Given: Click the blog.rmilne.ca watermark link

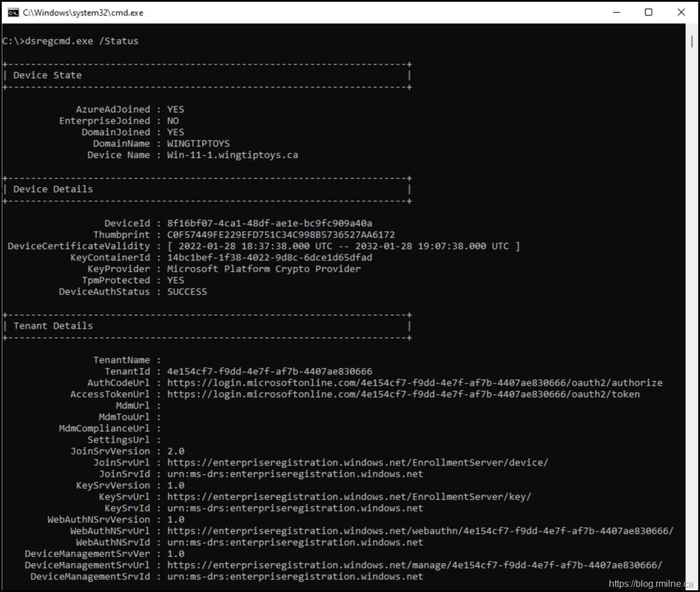Looking at the screenshot, I should [x=650, y=583].
